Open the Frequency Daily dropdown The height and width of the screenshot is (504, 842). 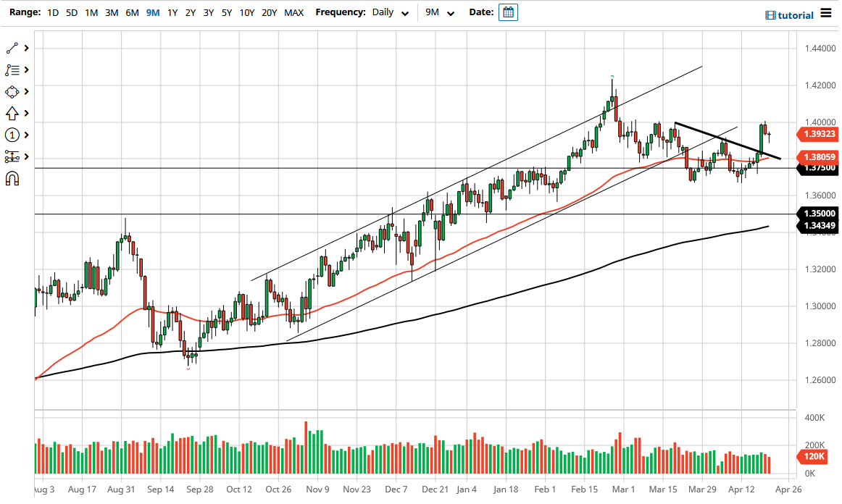point(391,12)
